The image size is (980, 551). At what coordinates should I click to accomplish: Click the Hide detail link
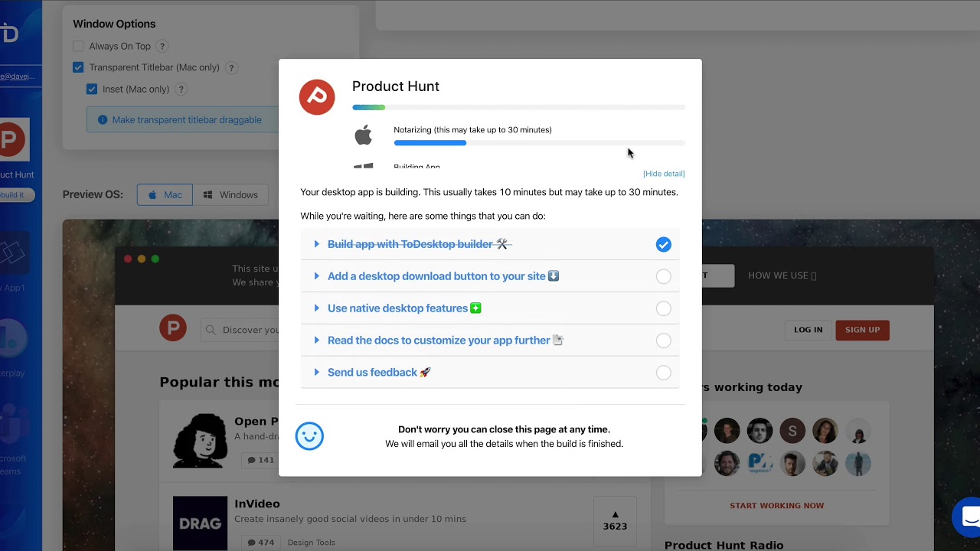tap(664, 174)
